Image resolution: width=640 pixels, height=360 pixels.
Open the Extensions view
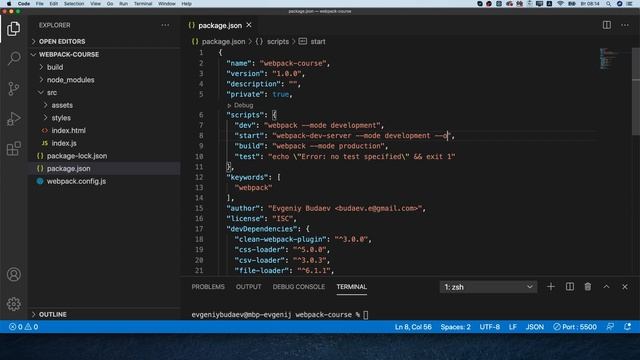(x=13, y=149)
